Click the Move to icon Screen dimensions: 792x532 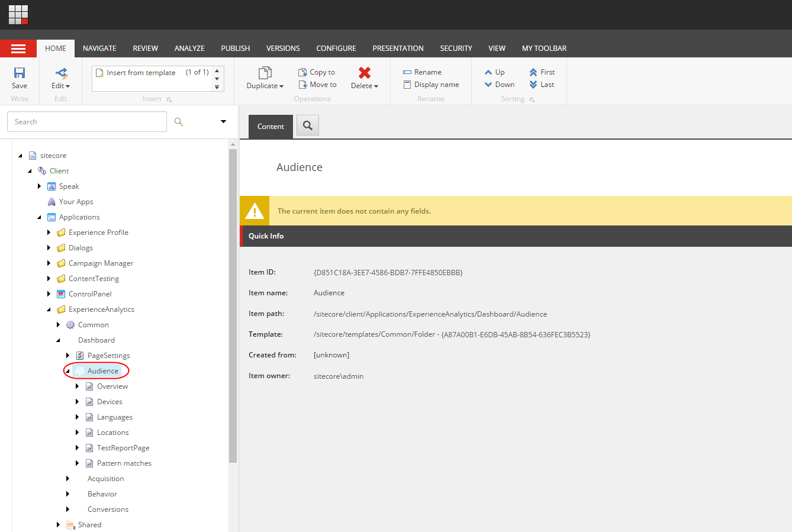tap(302, 85)
